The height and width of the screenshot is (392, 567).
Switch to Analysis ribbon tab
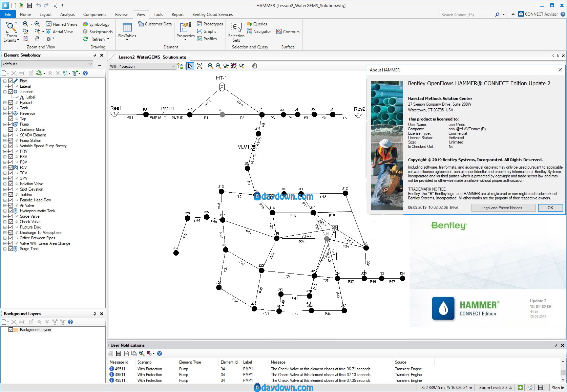[x=67, y=15]
